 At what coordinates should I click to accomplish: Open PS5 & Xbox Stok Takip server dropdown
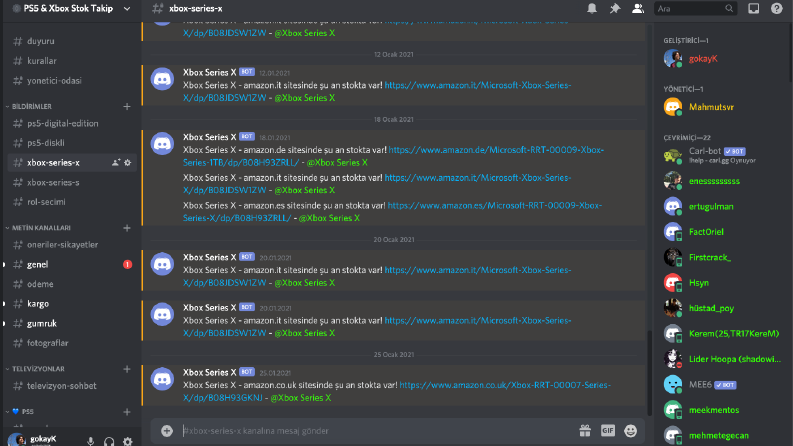coord(71,9)
